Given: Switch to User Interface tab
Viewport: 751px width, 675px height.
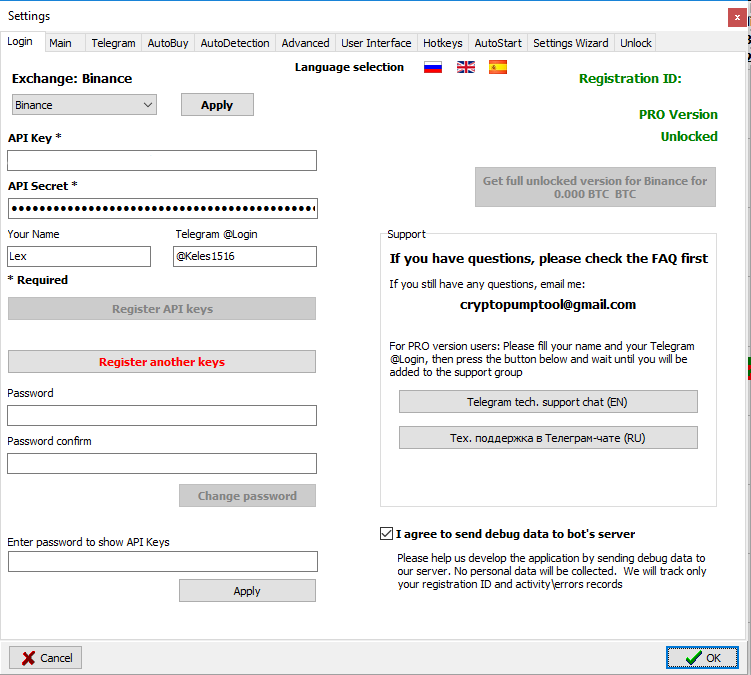Looking at the screenshot, I should click(x=376, y=43).
